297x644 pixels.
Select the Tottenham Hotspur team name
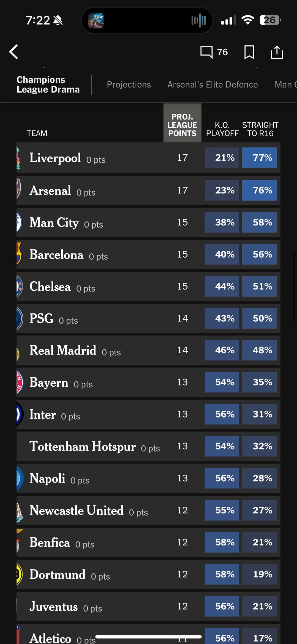[x=82, y=446]
